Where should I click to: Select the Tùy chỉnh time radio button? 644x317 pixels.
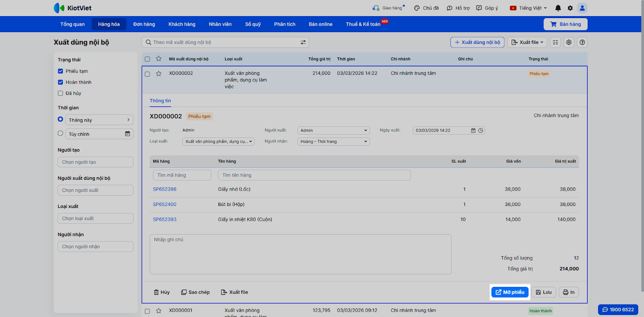click(60, 134)
